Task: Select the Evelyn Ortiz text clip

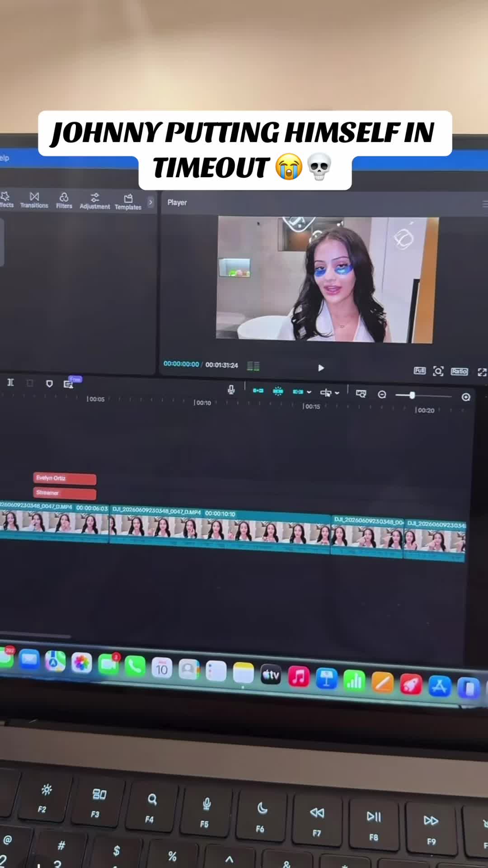Action: click(65, 478)
